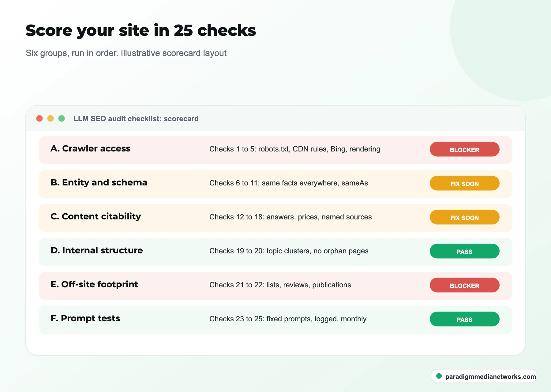This screenshot has height=392, width=551.
Task: Select the 'C. Content citability' heading
Action: point(96,216)
